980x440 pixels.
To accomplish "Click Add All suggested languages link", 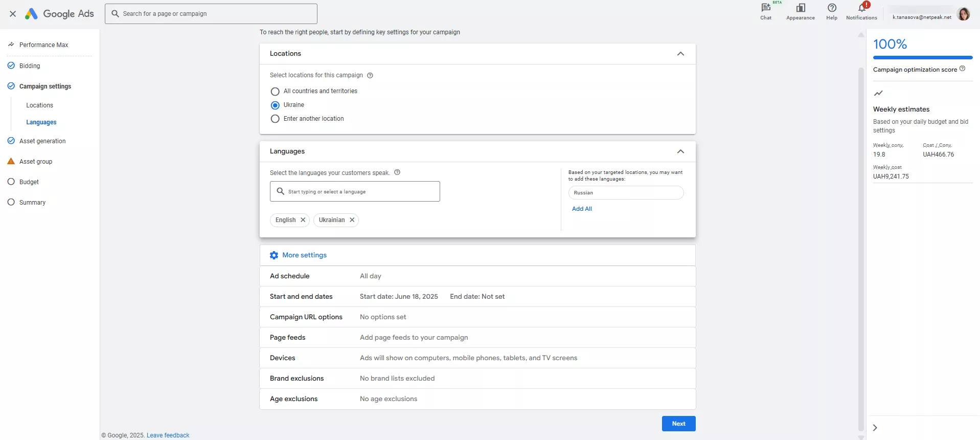I will click(582, 209).
